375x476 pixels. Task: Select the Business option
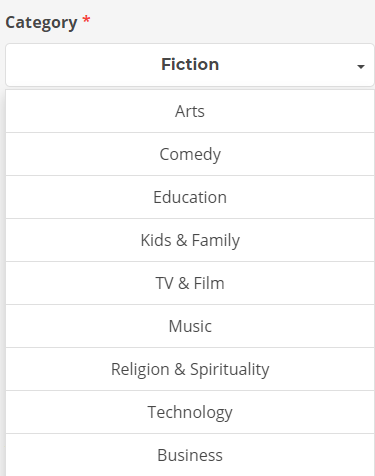[190, 455]
